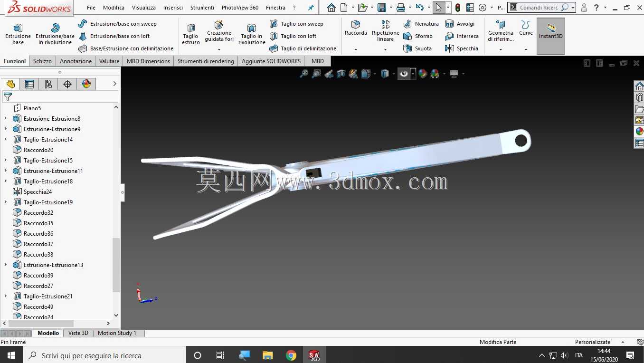This screenshot has height=363, width=644.
Task: Open the Inserisci menu
Action: pos(173,8)
